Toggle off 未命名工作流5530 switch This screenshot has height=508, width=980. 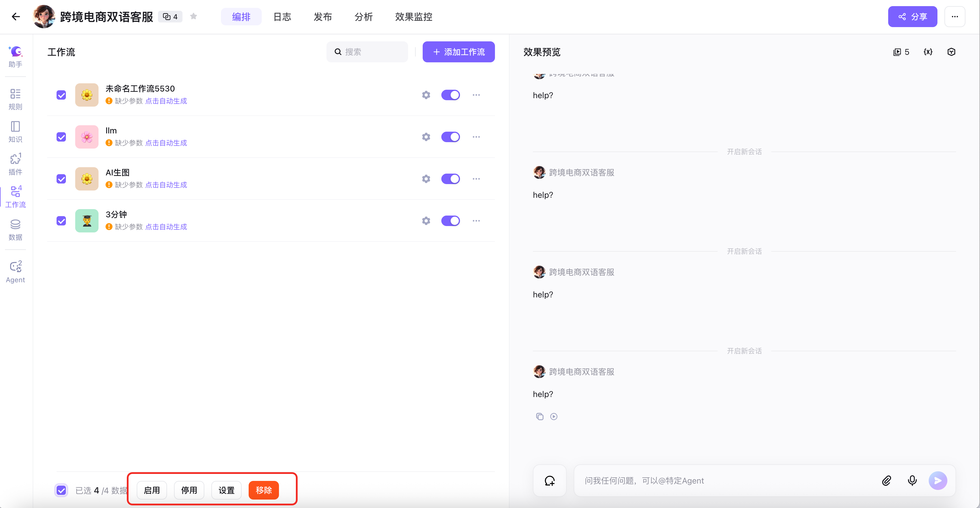point(450,95)
